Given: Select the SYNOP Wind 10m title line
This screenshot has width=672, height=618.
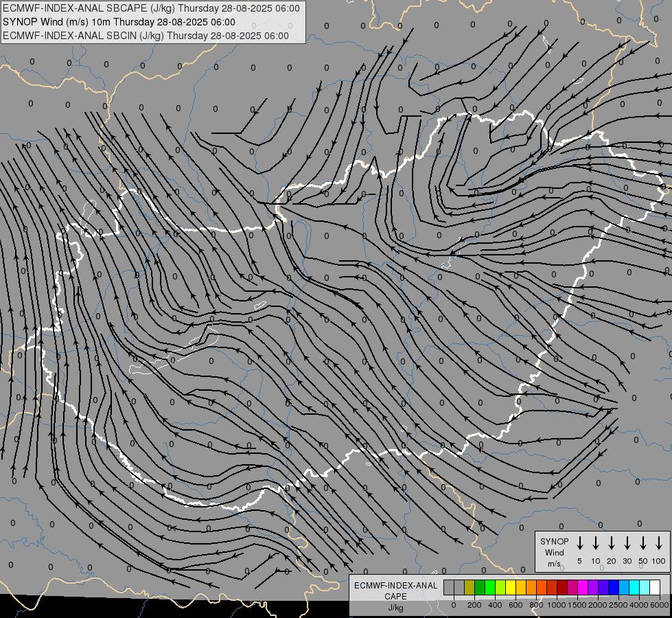Looking at the screenshot, I should (x=119, y=22).
